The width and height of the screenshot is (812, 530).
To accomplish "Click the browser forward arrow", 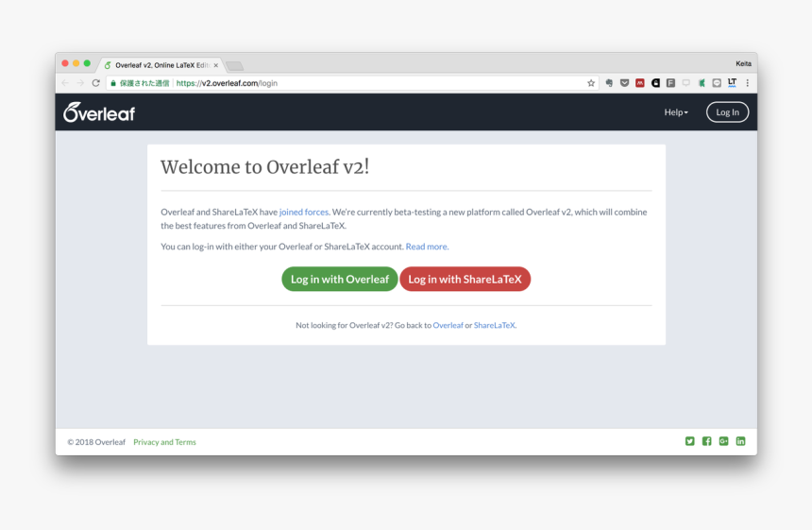I will pos(80,83).
